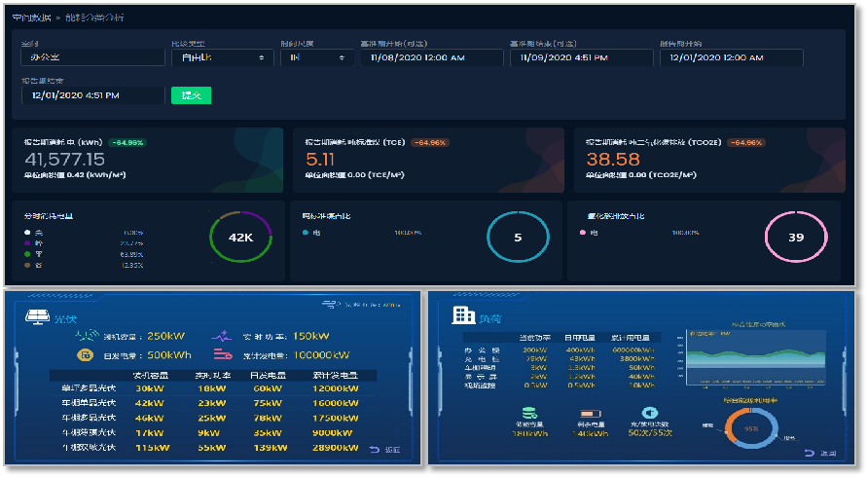This screenshot has height=478, width=868.
Task: Click the green submit button
Action: 191,95
